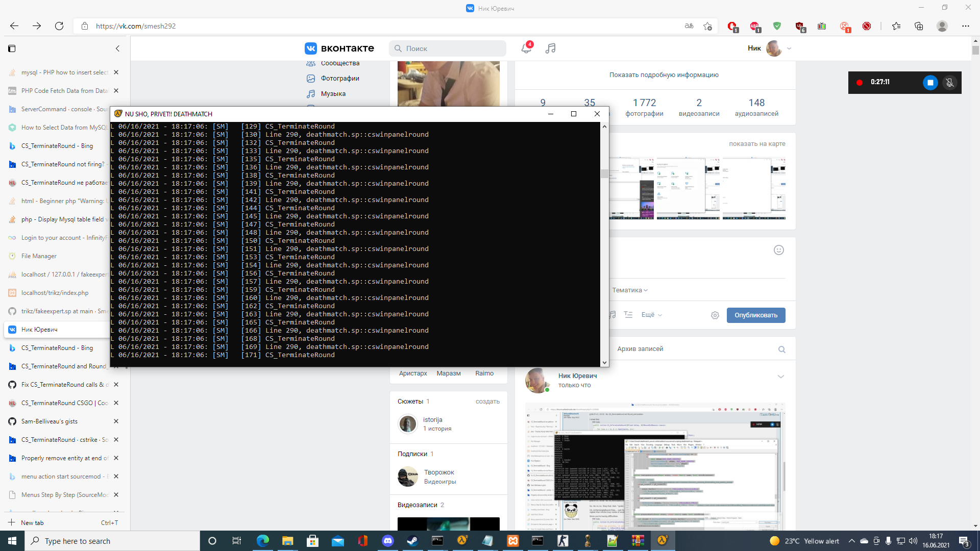This screenshot has height=551, width=980.
Task: Mute the microphone in the recording widget
Action: point(949,83)
